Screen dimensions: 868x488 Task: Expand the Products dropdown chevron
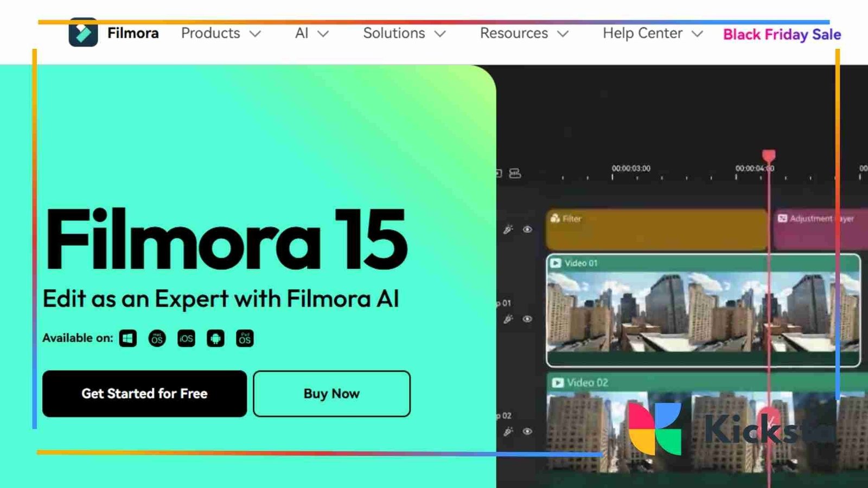255,34
